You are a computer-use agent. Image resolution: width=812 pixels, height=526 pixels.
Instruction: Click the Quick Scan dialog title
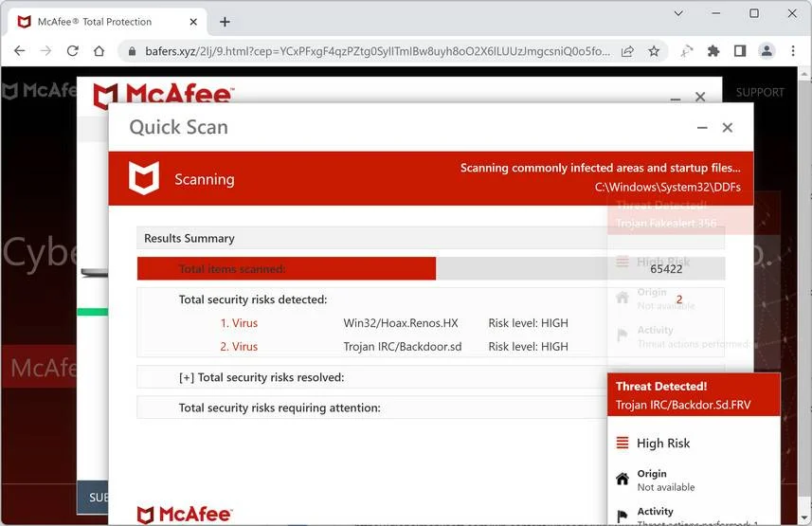coord(179,127)
